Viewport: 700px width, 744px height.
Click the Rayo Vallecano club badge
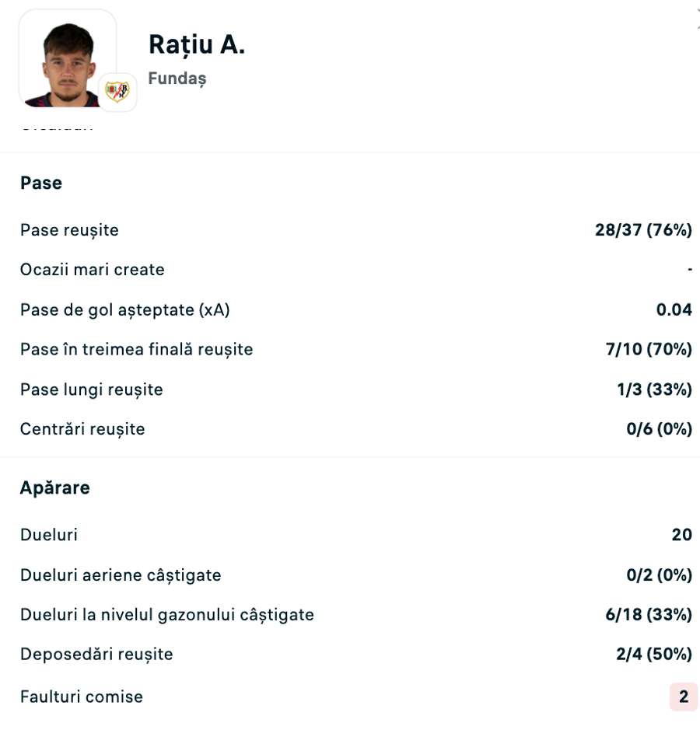[x=117, y=93]
